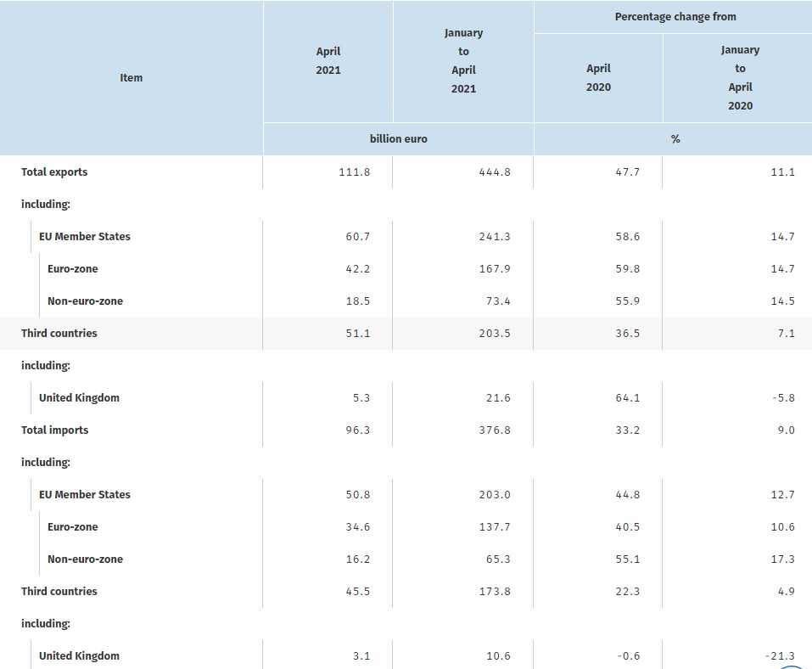The height and width of the screenshot is (669, 812).
Task: Select the Total exports row label
Action: 54,171
